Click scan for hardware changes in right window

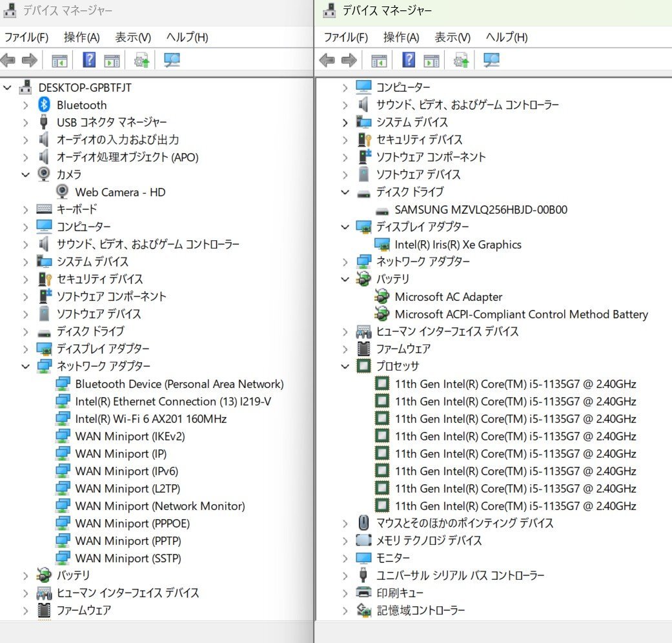point(491,60)
